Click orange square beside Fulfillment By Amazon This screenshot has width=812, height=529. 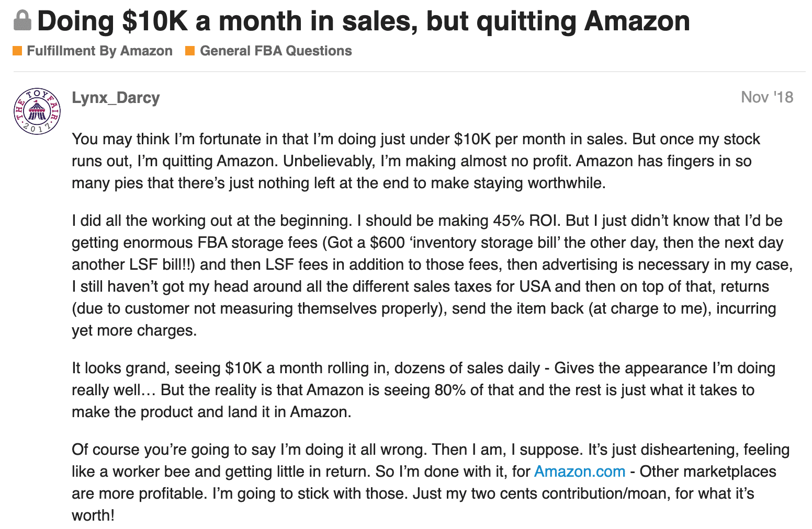point(17,51)
